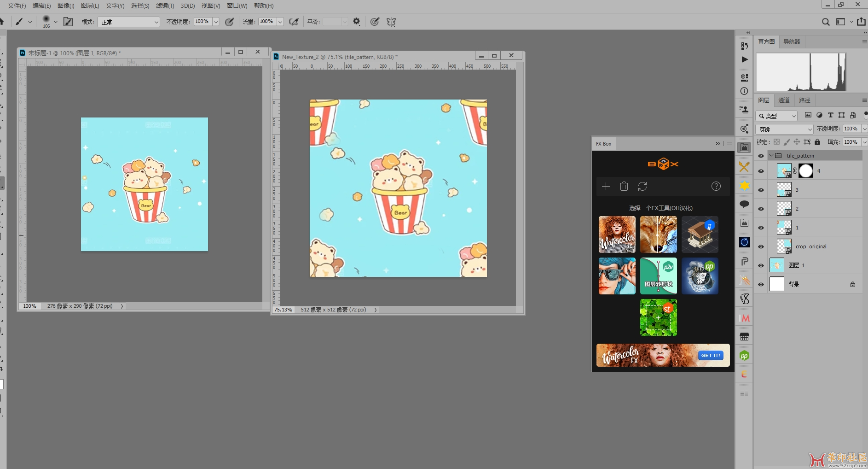
Task: Add a new FX tool with plus
Action: (x=606, y=186)
